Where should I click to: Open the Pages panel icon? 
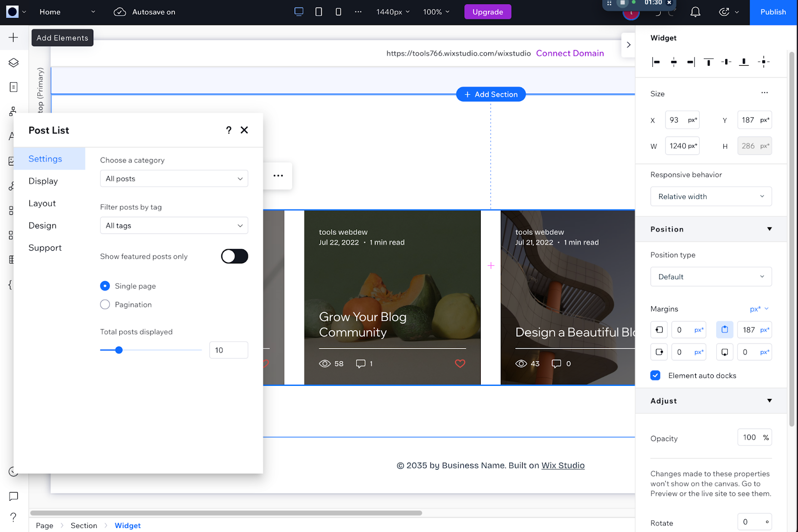point(13,87)
